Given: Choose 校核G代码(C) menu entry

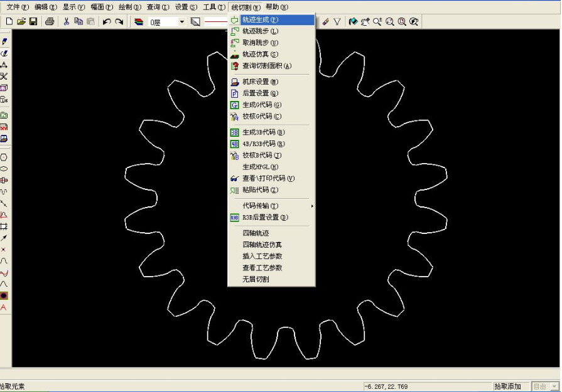Looking at the screenshot, I should (x=271, y=117).
